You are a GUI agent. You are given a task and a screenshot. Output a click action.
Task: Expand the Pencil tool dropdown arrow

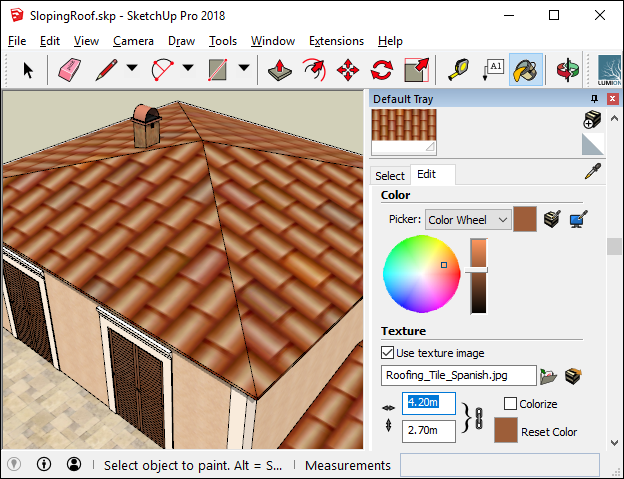[132, 69]
